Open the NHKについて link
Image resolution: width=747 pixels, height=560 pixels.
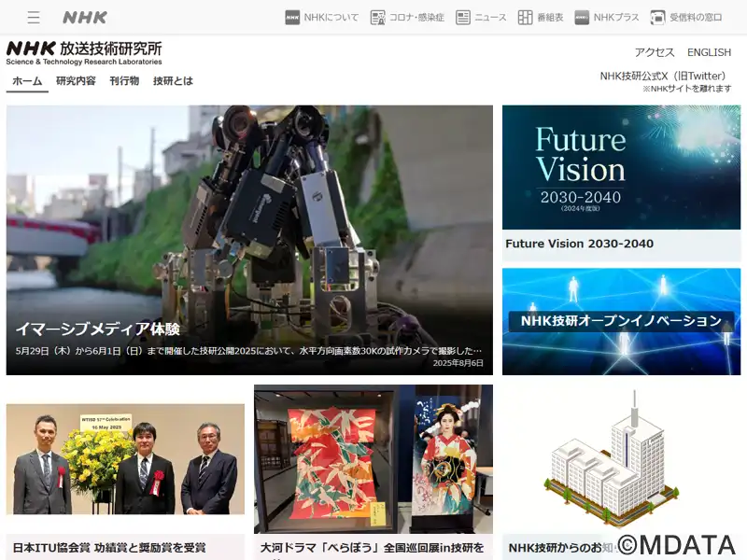tap(331, 18)
